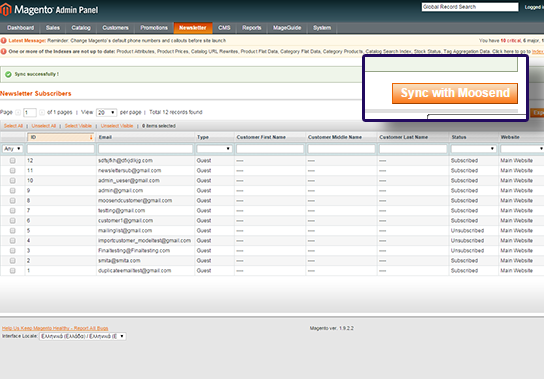Click Sync with Moosend button
This screenshot has height=379, width=544.
point(455,93)
